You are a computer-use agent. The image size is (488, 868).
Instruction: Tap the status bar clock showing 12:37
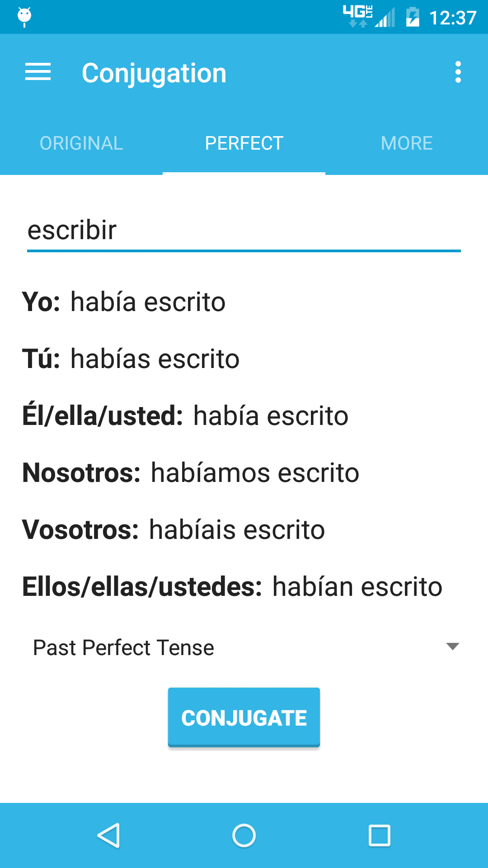point(452,18)
